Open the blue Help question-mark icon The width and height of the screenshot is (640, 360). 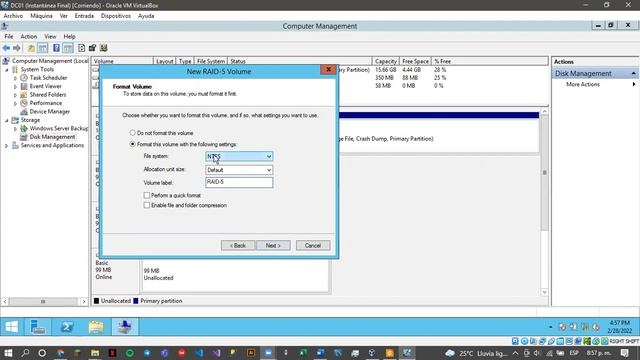[x=56, y=48]
